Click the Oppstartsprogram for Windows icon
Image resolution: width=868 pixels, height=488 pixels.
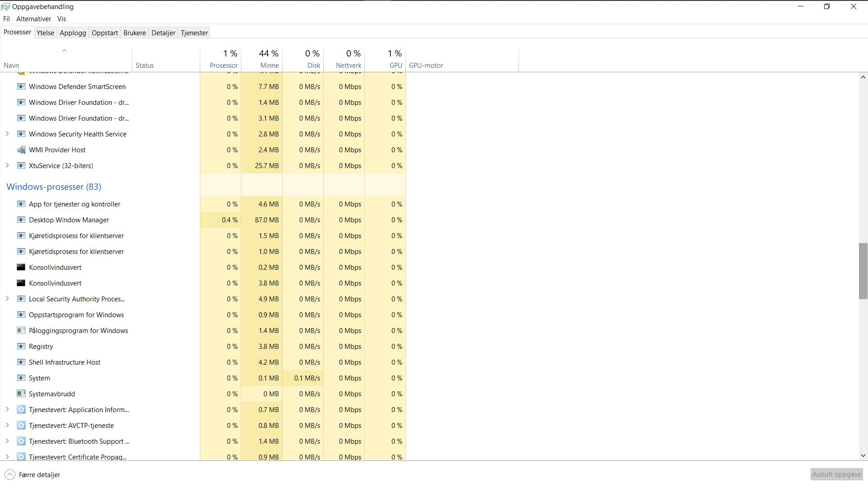point(21,314)
